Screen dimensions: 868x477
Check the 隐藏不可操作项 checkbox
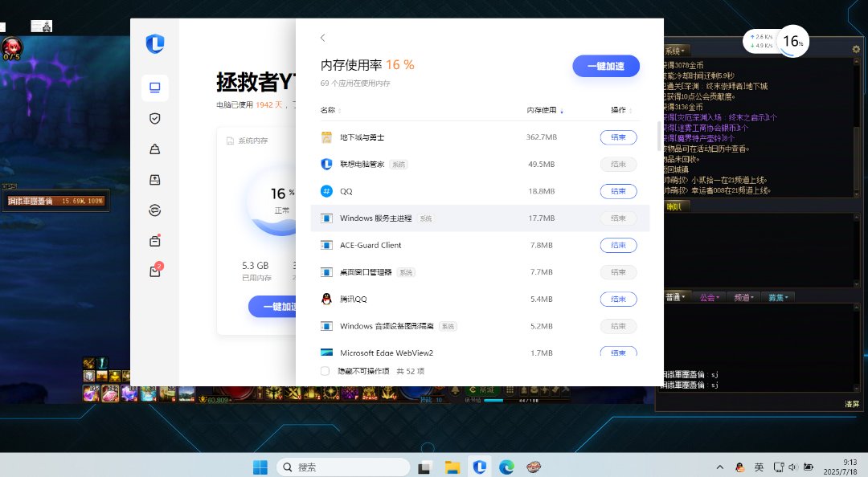[x=325, y=371]
